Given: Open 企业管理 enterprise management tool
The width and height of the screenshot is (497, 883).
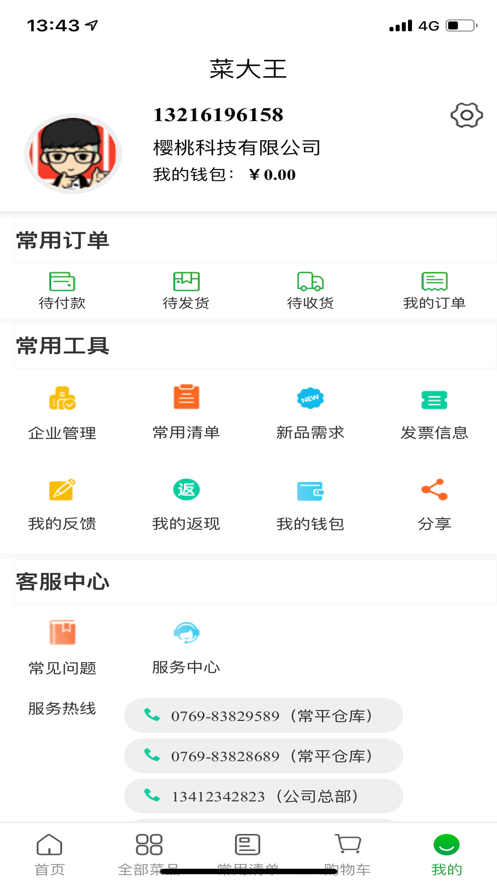Looking at the screenshot, I should (62, 399).
